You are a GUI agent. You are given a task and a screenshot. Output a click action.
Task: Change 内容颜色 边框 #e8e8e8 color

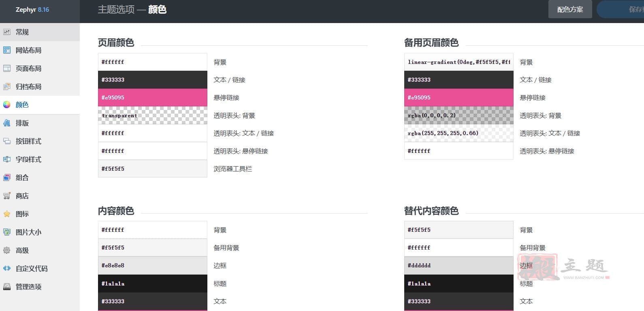coord(153,265)
